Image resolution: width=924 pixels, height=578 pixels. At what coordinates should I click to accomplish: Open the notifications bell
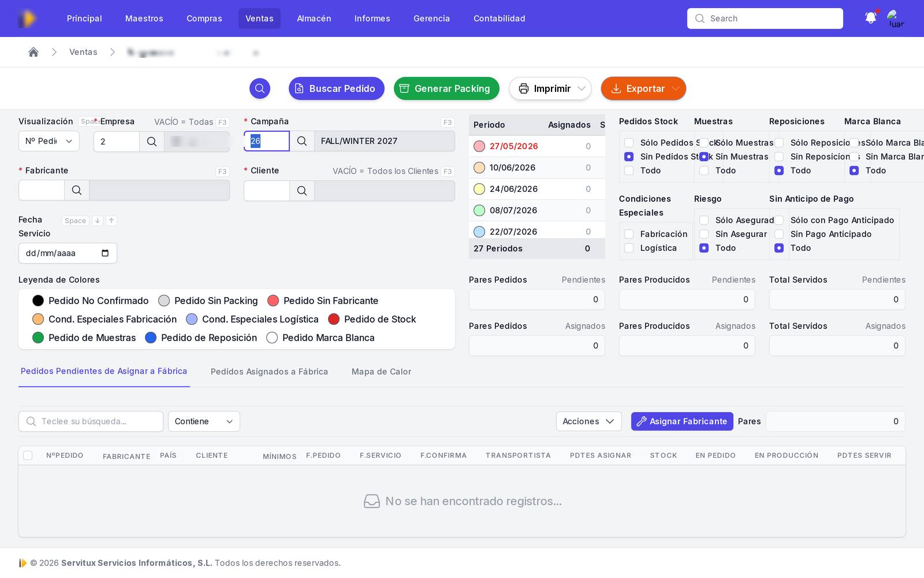pos(870,18)
